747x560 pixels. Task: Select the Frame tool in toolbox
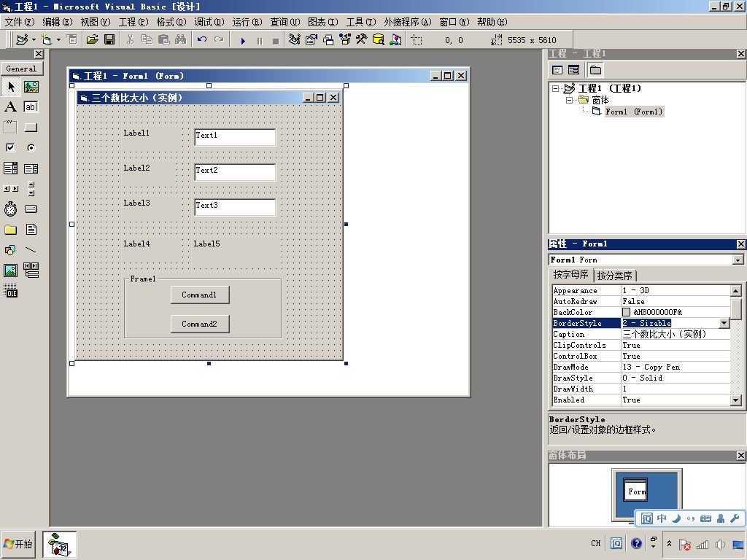click(10, 127)
